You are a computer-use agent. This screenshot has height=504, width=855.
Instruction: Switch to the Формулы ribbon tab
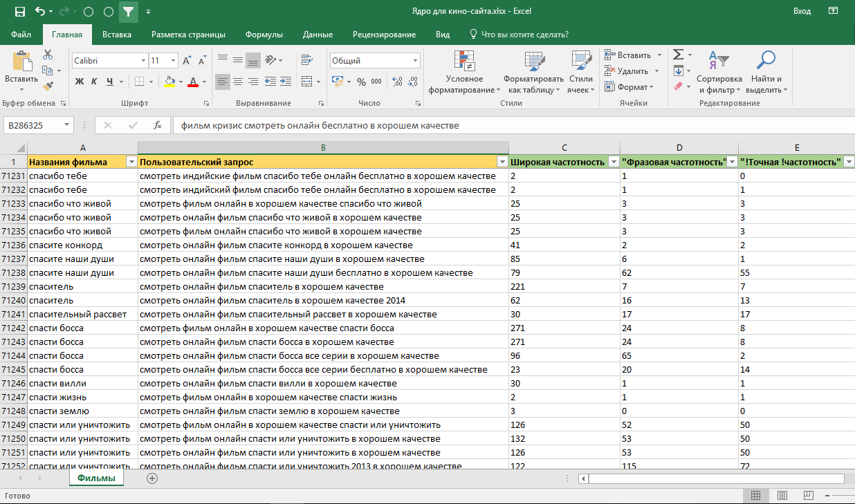pos(264,35)
